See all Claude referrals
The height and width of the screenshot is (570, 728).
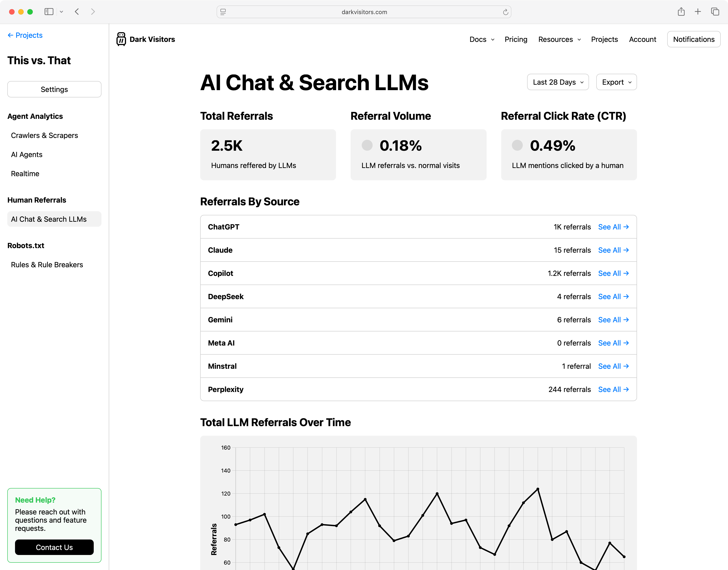click(613, 250)
